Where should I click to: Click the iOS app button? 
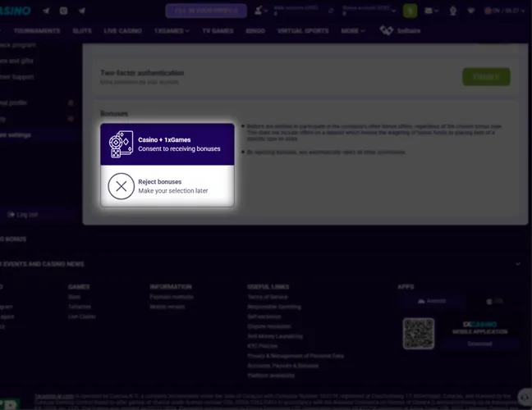(x=495, y=301)
